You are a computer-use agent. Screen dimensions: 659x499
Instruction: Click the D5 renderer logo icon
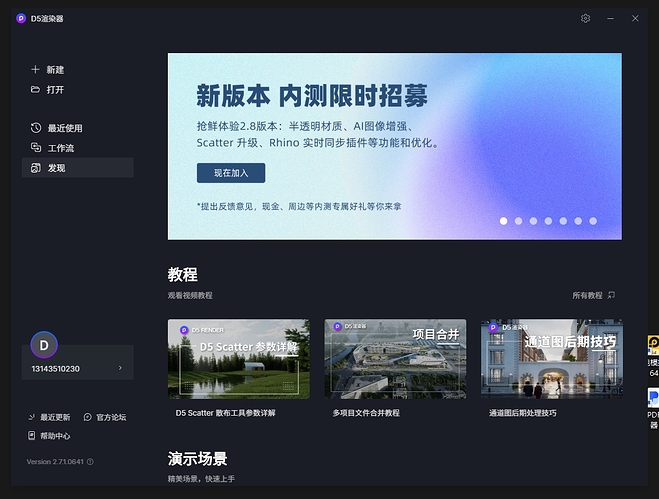[21, 18]
